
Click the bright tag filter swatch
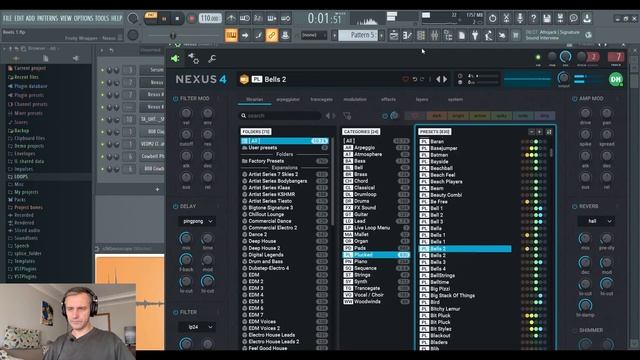(x=458, y=116)
